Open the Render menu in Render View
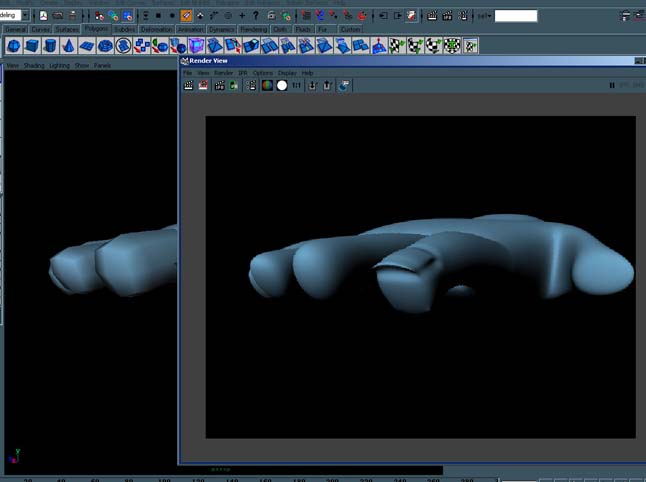This screenshot has height=482, width=646. tap(223, 73)
